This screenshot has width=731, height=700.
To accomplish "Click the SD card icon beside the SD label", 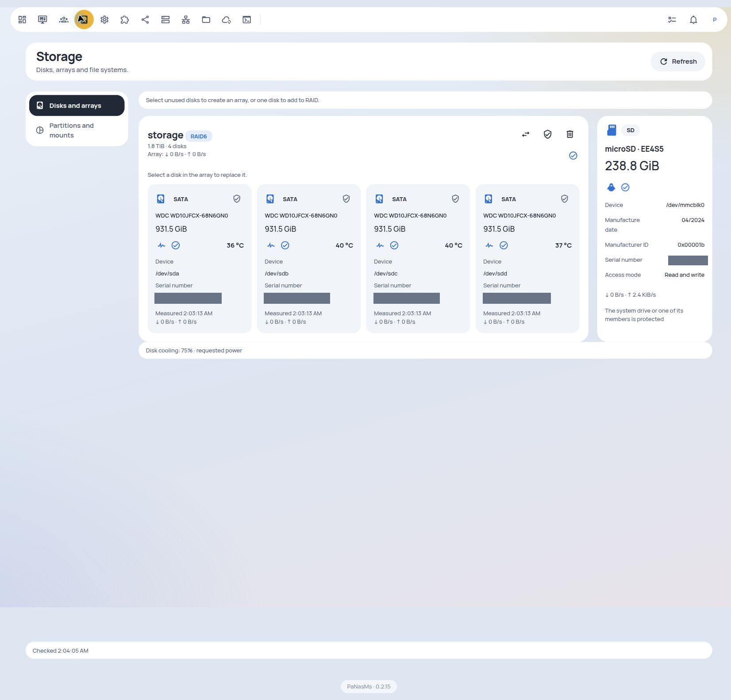I will pyautogui.click(x=612, y=130).
